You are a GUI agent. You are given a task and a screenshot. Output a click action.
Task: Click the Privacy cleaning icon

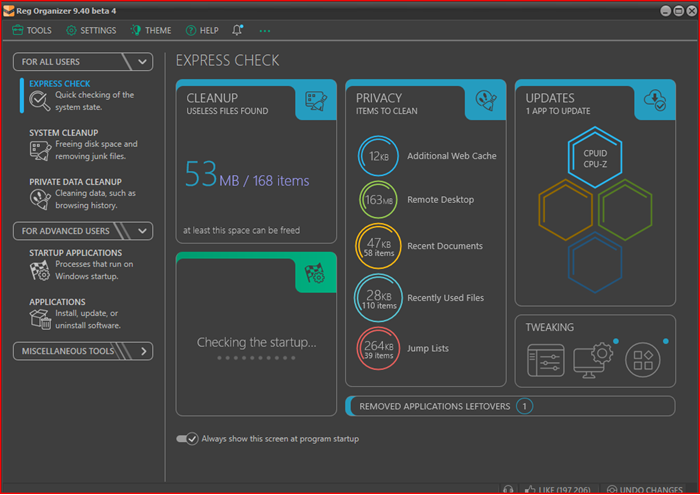point(486,100)
